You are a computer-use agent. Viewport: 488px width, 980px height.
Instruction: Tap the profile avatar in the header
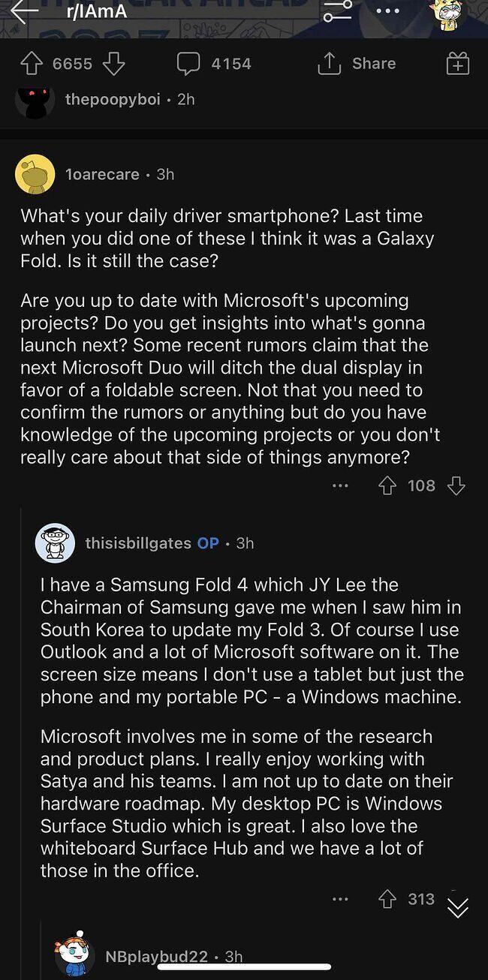point(450,14)
